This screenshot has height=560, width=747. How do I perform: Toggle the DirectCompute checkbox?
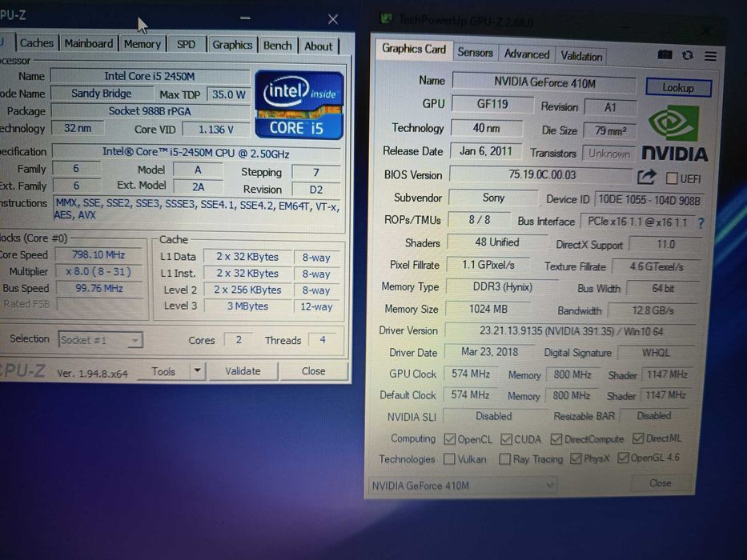pos(556,439)
